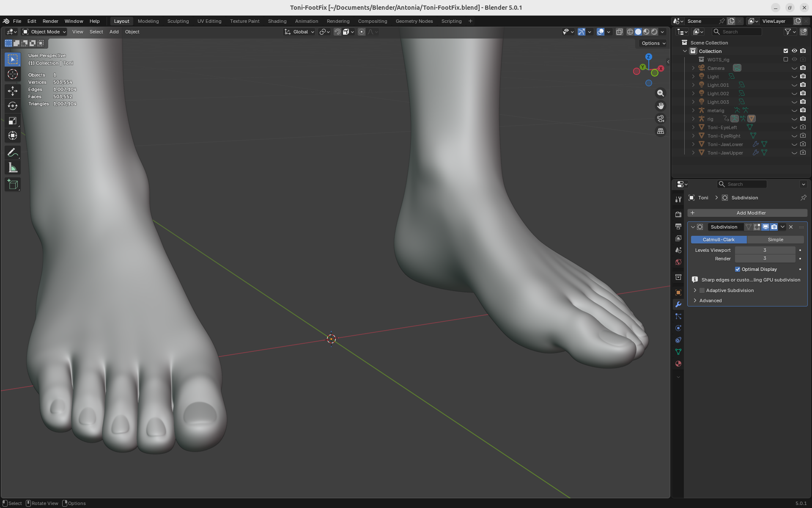This screenshot has height=508, width=812.
Task: Toggle Subdivision modifier edit mode display
Action: pyautogui.click(x=757, y=227)
